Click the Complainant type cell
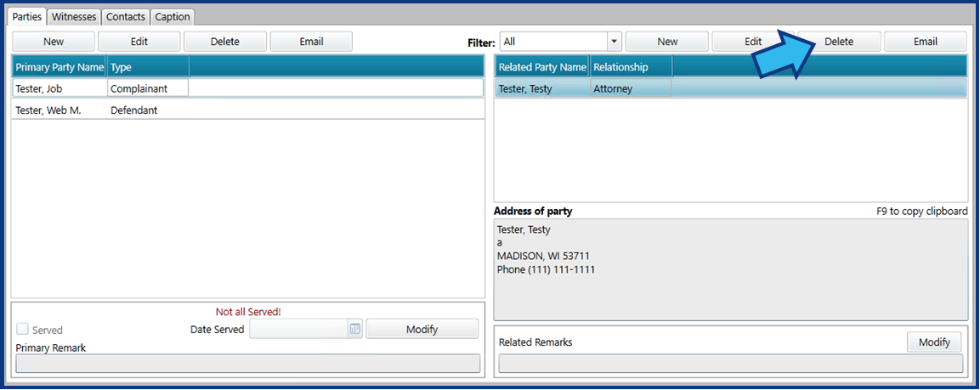Image resolution: width=980 pixels, height=390 pixels. point(148,88)
